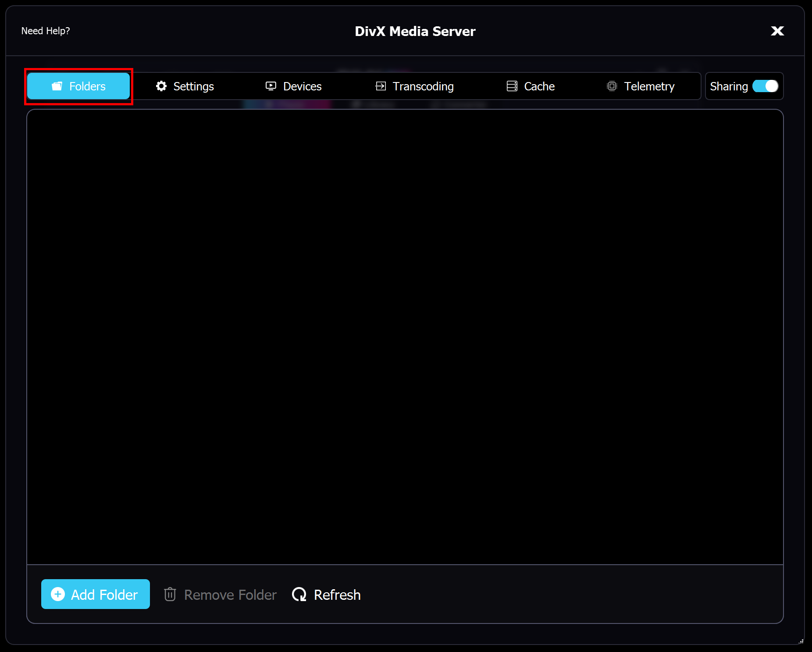The width and height of the screenshot is (812, 652).
Task: Click the window resize grip corner
Action: tap(801, 641)
